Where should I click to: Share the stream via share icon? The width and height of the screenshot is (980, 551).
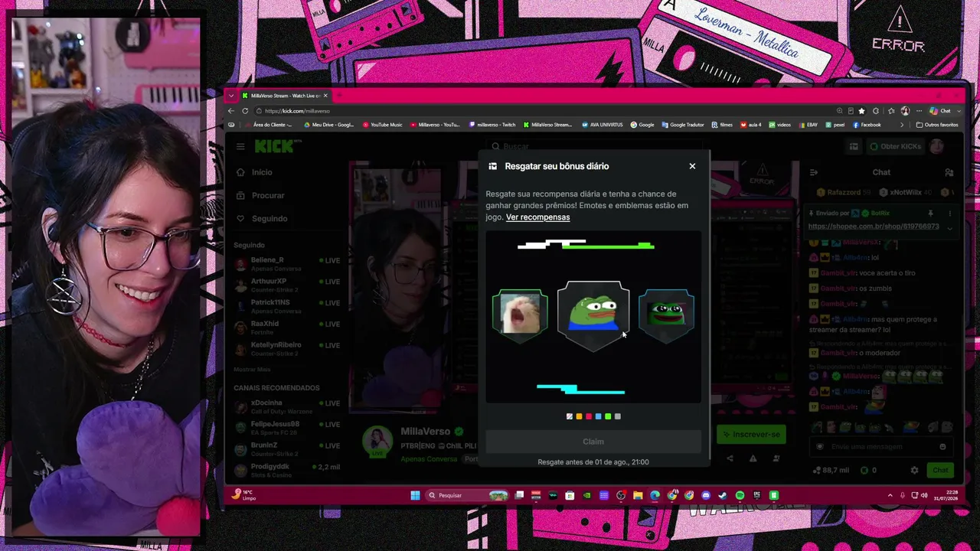tap(730, 458)
